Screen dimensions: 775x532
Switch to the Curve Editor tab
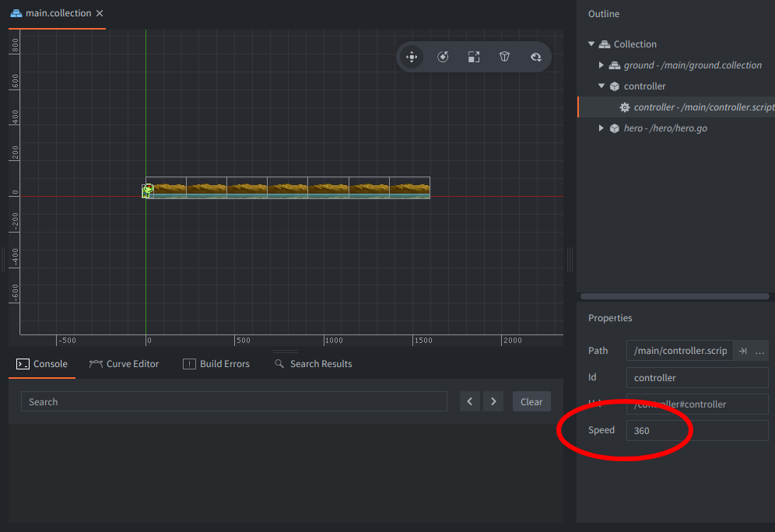124,364
